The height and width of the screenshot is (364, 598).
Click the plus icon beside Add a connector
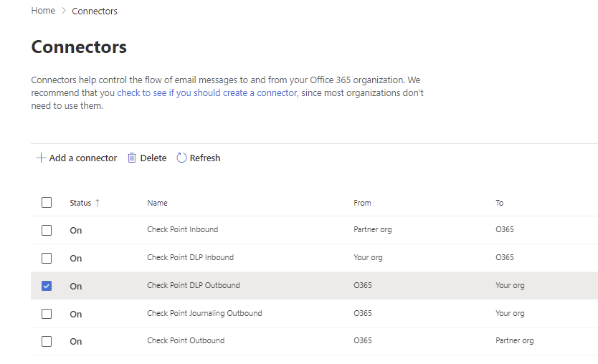pos(41,158)
